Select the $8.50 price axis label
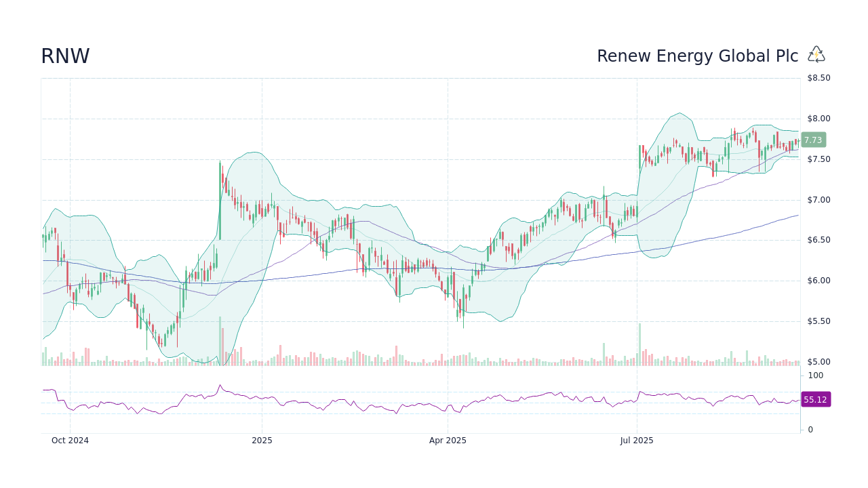This screenshot has height=488, width=868. [x=818, y=78]
